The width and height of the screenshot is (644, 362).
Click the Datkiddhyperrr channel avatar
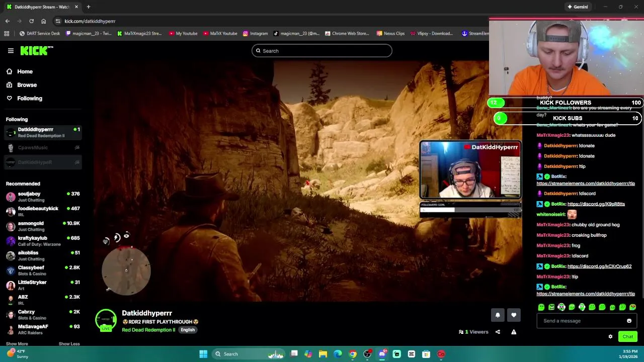106,320
